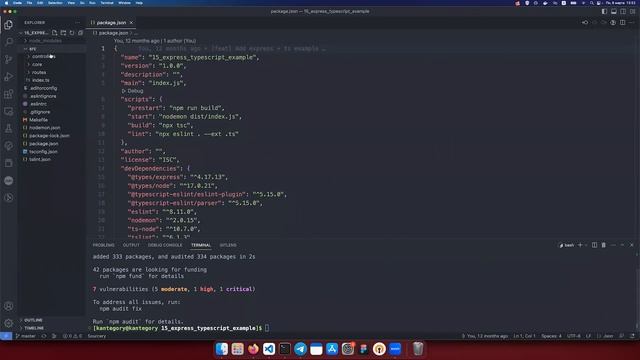Collapse all folders in Explorer
The width and height of the screenshot is (640, 360).
pos(80,33)
